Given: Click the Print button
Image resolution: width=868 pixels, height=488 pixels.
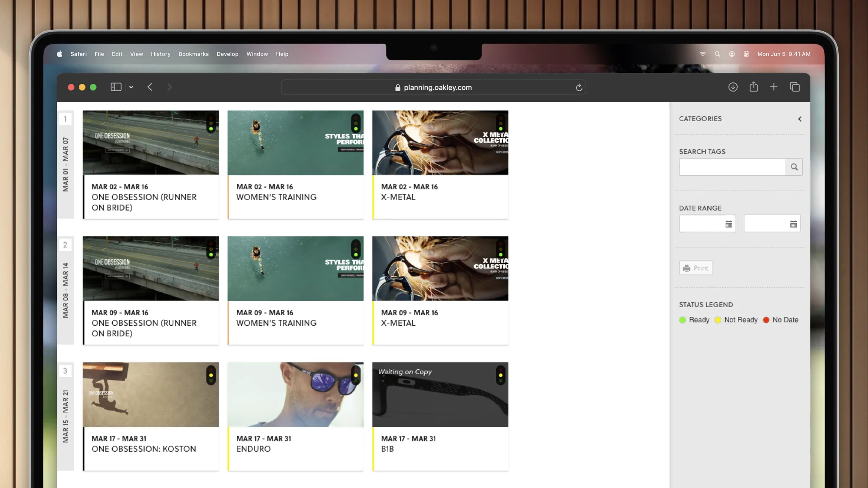Looking at the screenshot, I should 696,268.
